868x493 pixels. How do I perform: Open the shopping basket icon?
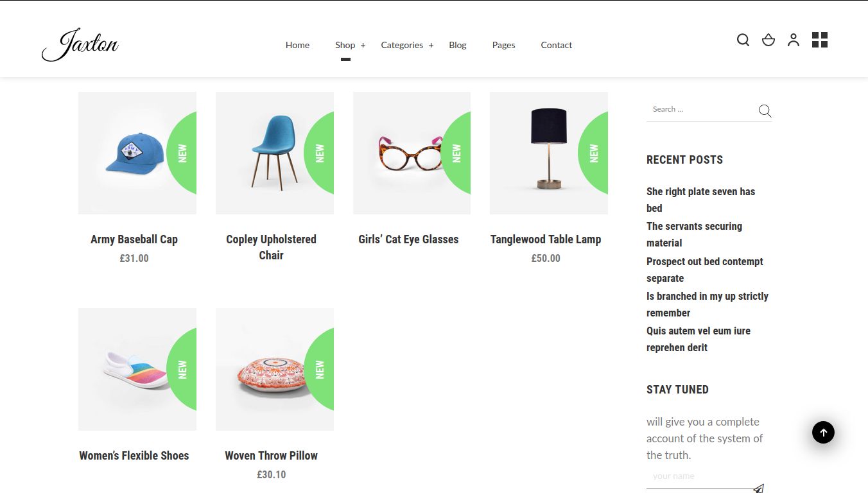click(768, 40)
